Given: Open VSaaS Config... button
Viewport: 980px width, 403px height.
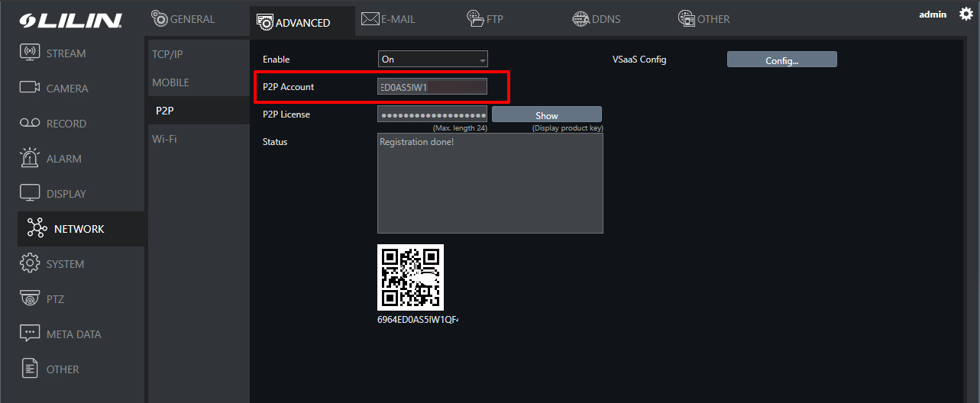Looking at the screenshot, I should coord(781,60).
